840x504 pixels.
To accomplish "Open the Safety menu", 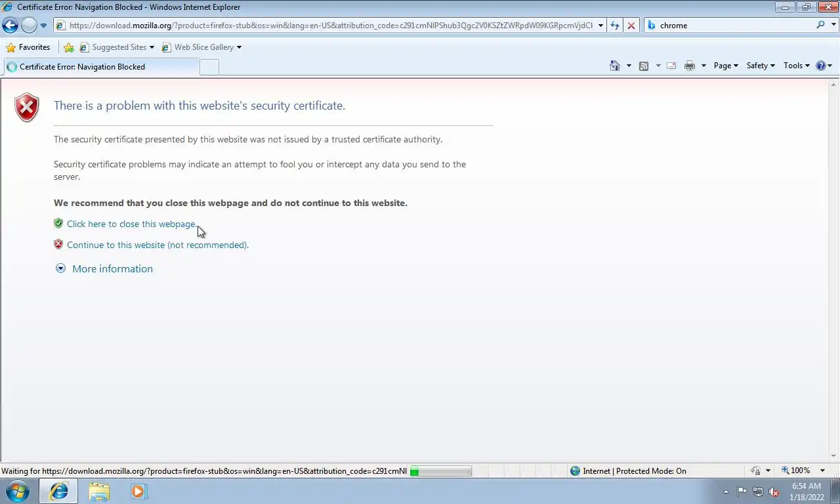I will click(761, 66).
